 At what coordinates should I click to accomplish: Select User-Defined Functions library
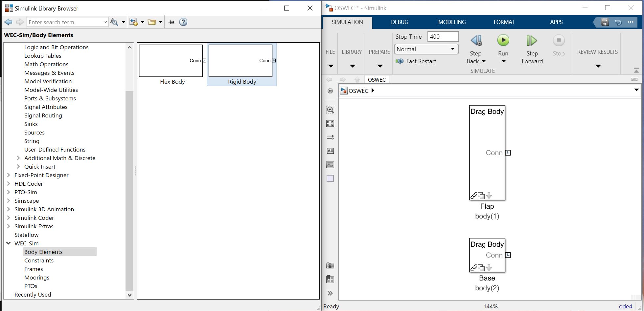pos(55,150)
